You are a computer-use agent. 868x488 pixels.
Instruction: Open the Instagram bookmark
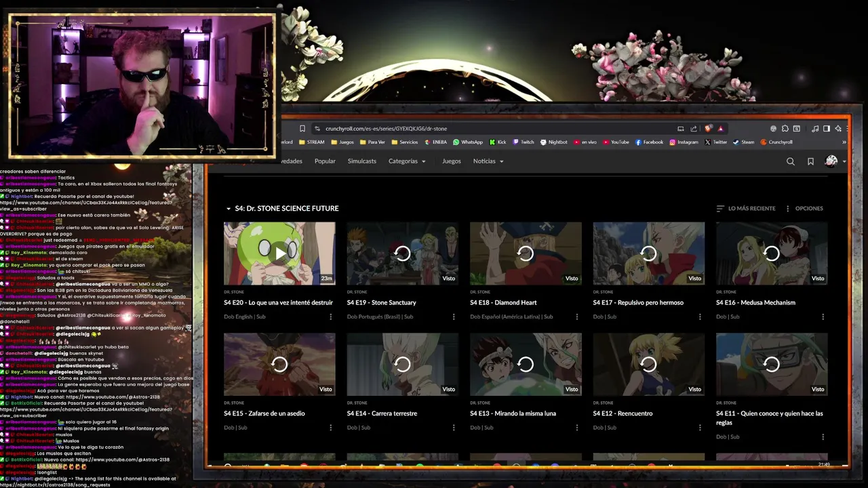click(x=684, y=142)
